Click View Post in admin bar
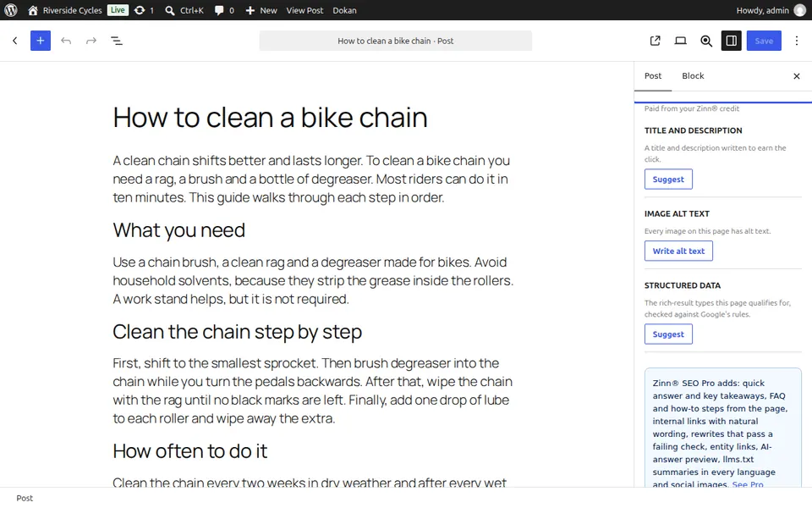Image resolution: width=812 pixels, height=508 pixels. tap(304, 10)
